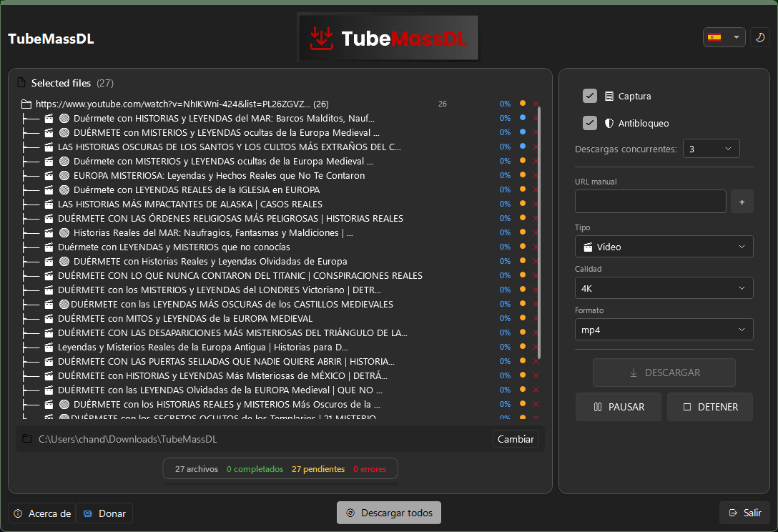Select 'LEYENDAS Olvidadas de la EUROPA Medieval' row
Viewport: 778px width, 532px height.
coord(280,390)
